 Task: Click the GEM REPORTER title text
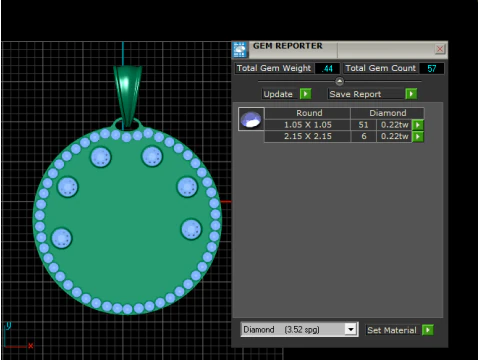click(288, 46)
